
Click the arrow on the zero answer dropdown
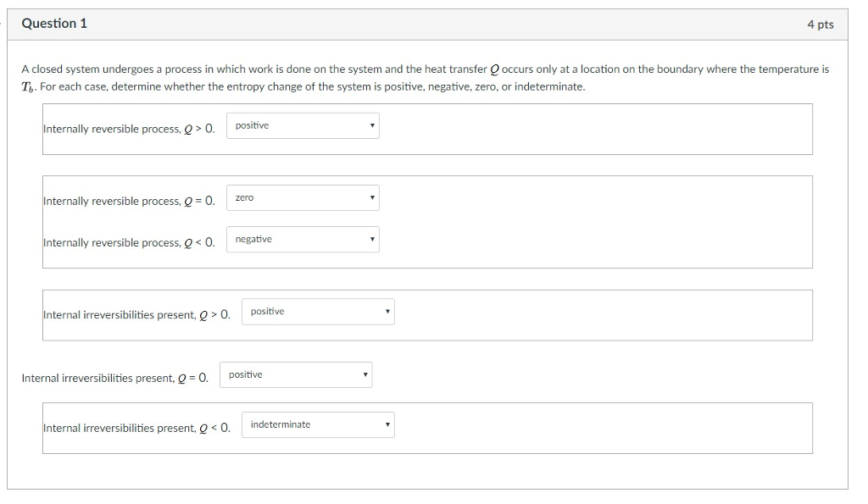[x=371, y=197]
